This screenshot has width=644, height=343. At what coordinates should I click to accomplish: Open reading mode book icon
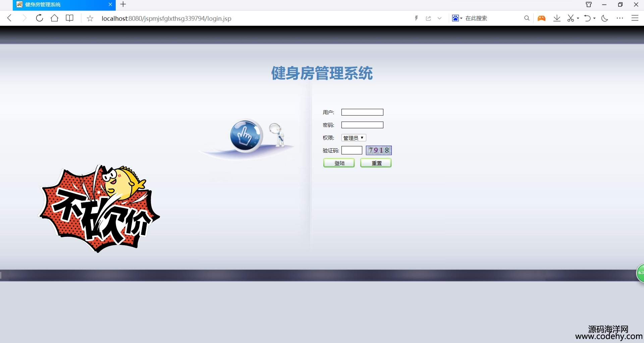(x=69, y=18)
